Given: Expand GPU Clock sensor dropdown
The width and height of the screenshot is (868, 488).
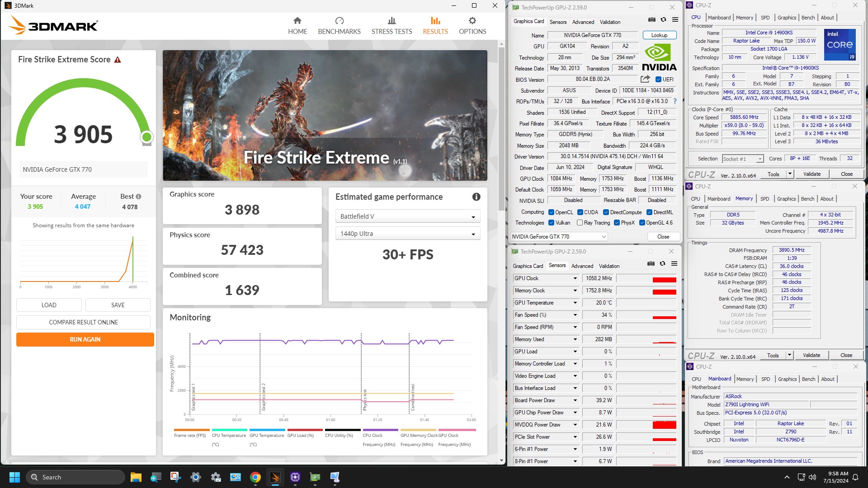Looking at the screenshot, I should (575, 278).
